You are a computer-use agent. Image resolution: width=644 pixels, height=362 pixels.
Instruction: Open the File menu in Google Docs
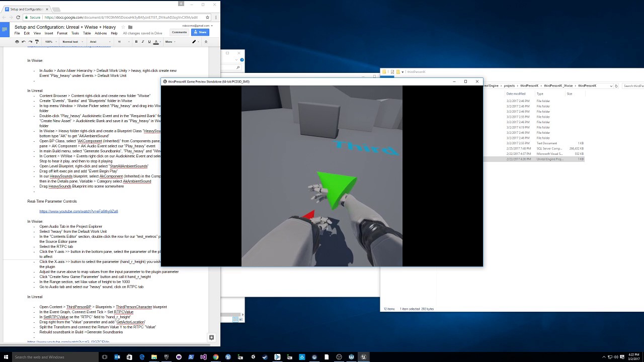pos(17,33)
